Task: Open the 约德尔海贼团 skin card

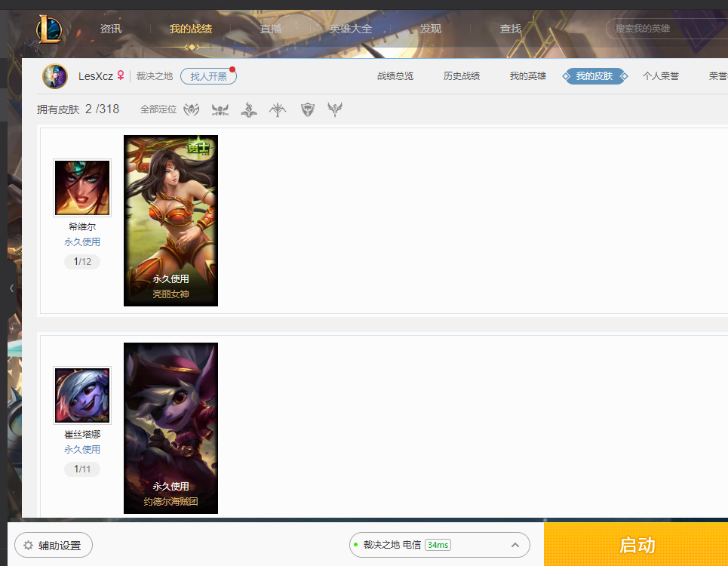Action: click(x=170, y=428)
